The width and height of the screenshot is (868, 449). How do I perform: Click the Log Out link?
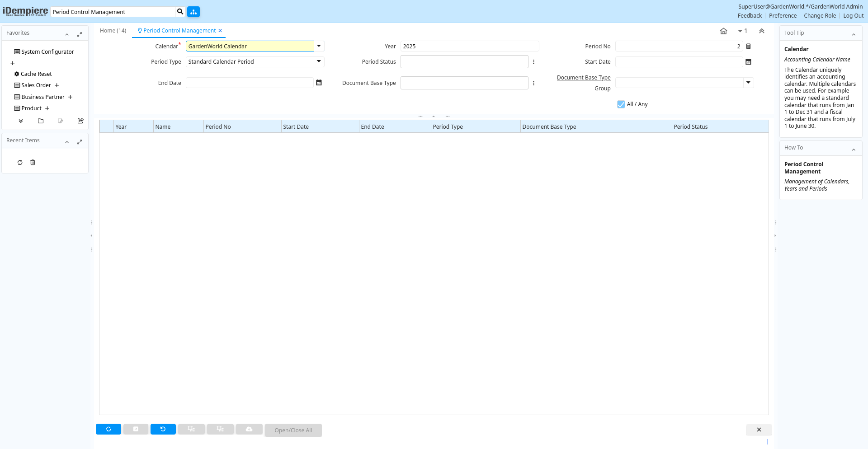click(853, 16)
